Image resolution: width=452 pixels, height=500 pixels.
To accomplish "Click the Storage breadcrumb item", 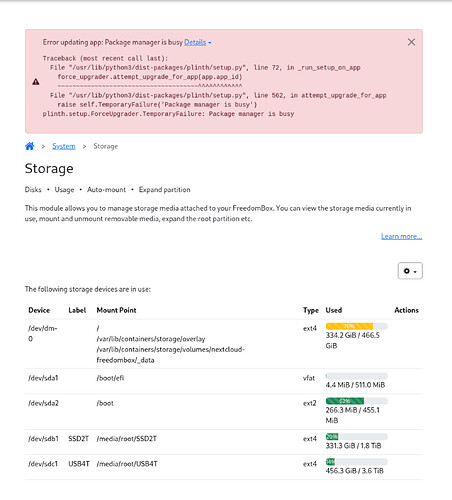I will click(x=106, y=146).
